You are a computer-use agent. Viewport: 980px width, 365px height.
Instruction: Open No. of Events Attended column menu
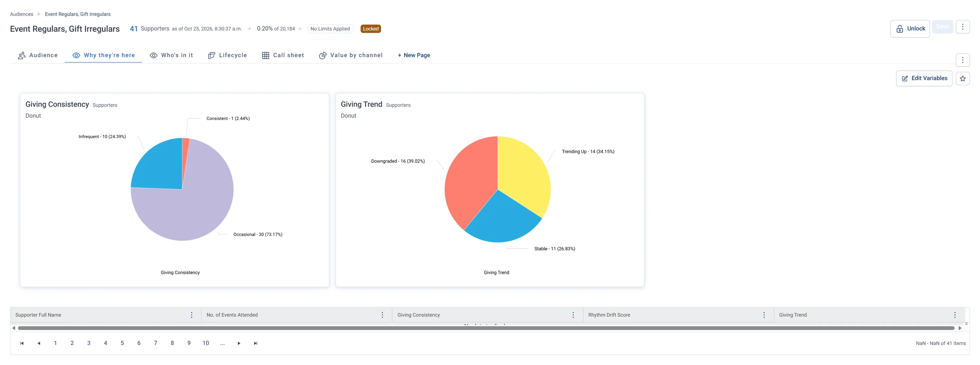[382, 315]
